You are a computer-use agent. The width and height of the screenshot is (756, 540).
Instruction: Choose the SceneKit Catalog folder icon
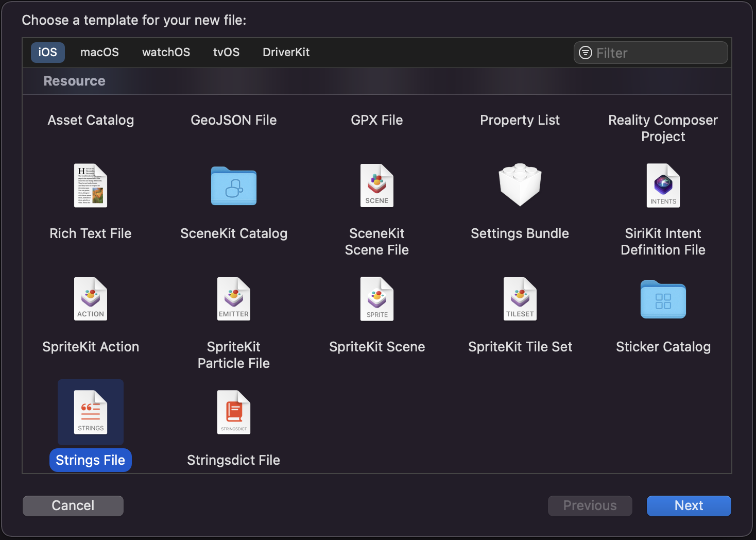pos(234,186)
